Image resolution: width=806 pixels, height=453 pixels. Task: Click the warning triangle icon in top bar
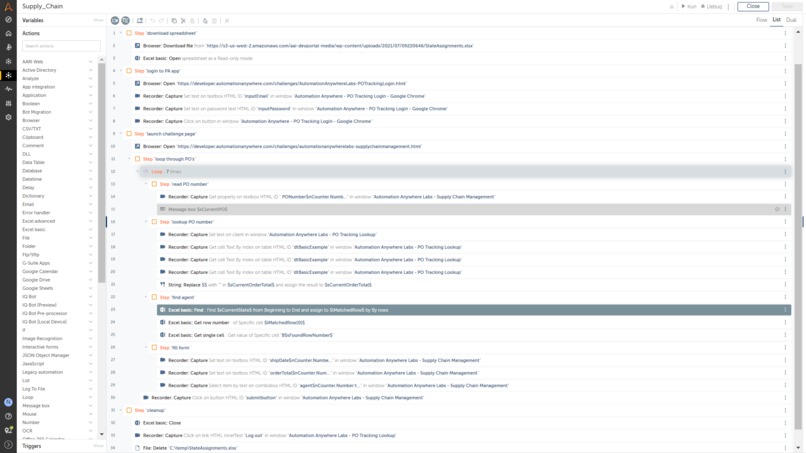[x=671, y=7]
